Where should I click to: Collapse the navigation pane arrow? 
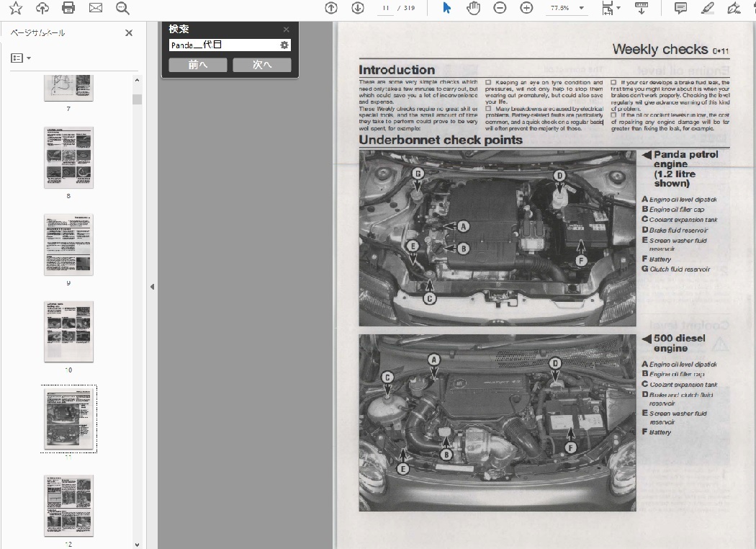153,287
